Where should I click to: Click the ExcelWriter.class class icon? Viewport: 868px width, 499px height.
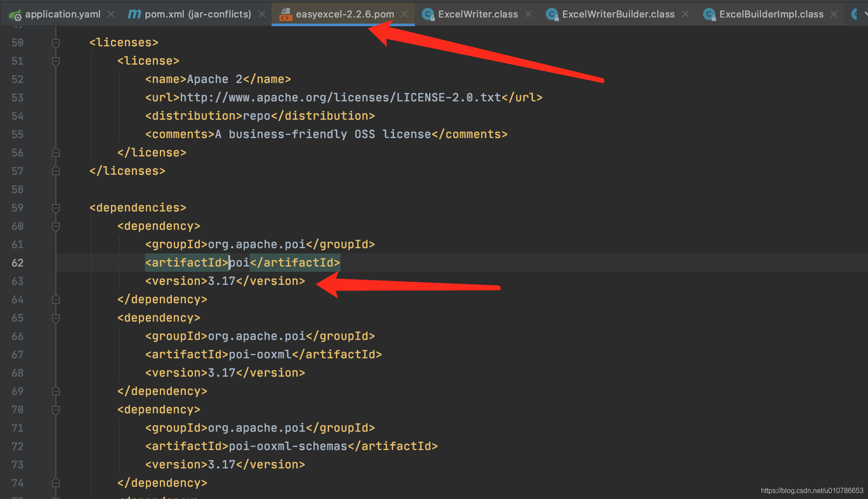(428, 14)
